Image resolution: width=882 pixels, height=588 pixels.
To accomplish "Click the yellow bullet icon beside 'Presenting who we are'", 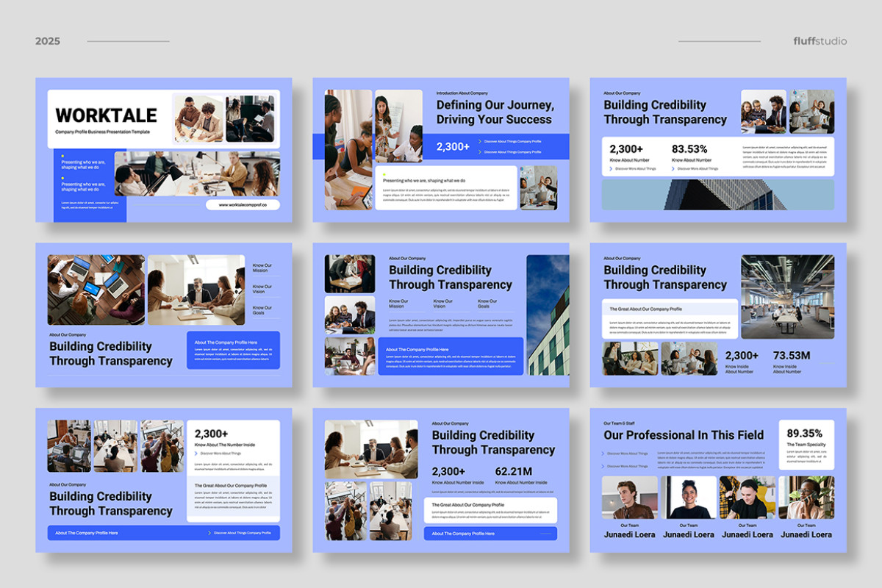I will click(62, 155).
